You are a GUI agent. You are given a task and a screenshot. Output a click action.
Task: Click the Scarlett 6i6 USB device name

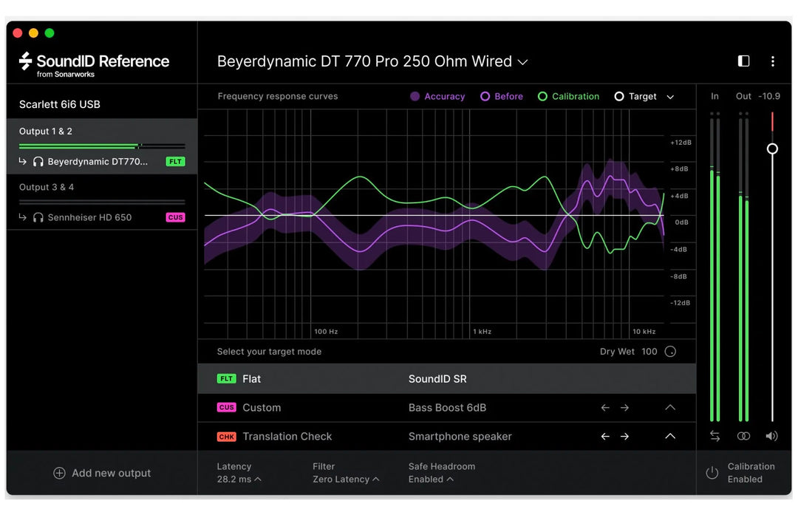[60, 104]
